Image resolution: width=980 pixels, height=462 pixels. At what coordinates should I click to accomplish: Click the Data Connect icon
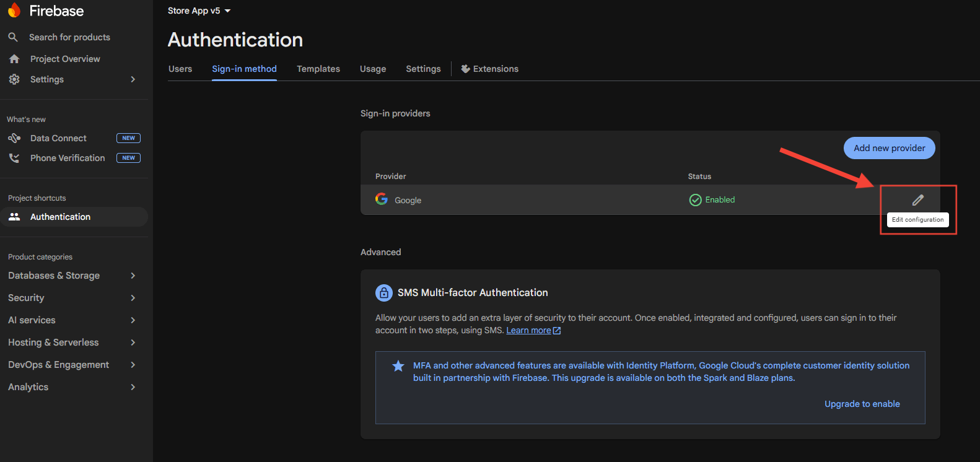click(14, 138)
